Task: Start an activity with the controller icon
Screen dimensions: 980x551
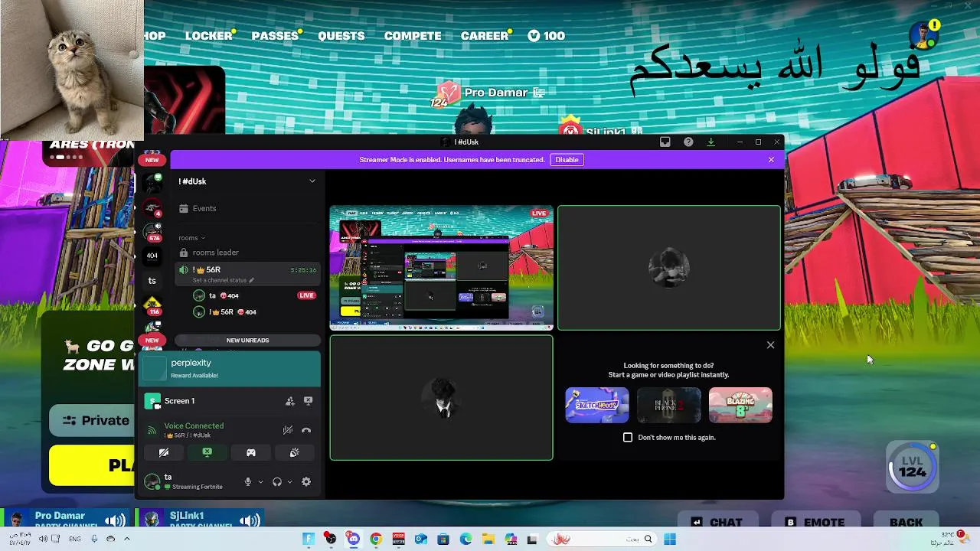Action: [x=250, y=452]
